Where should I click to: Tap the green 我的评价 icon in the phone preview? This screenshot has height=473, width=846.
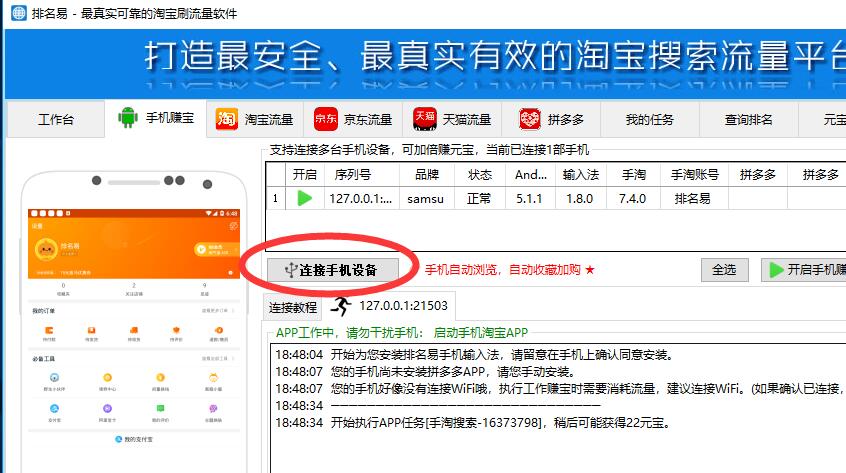point(160,408)
